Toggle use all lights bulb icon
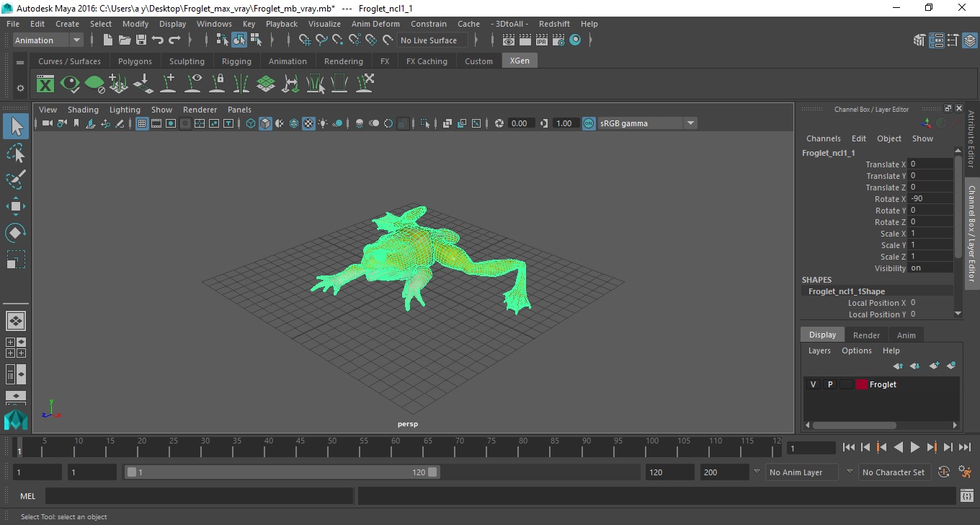Viewport: 980px width, 525px height. tap(323, 123)
